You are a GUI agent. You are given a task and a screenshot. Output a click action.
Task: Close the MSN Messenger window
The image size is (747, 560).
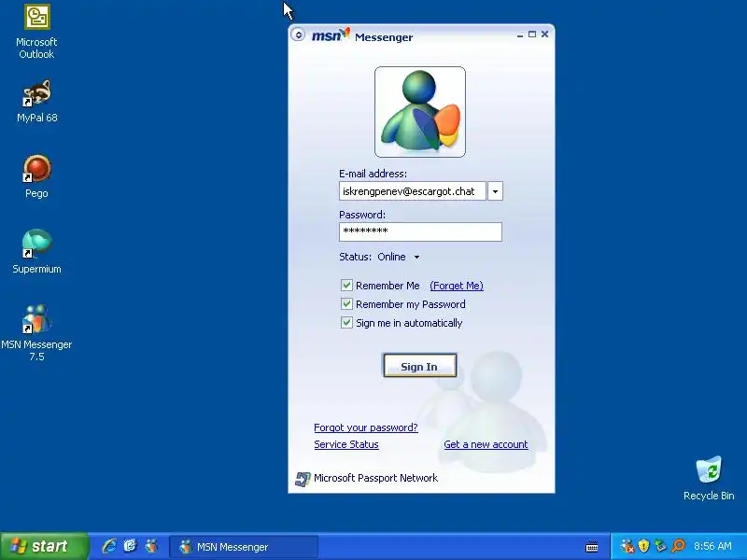pyautogui.click(x=544, y=35)
